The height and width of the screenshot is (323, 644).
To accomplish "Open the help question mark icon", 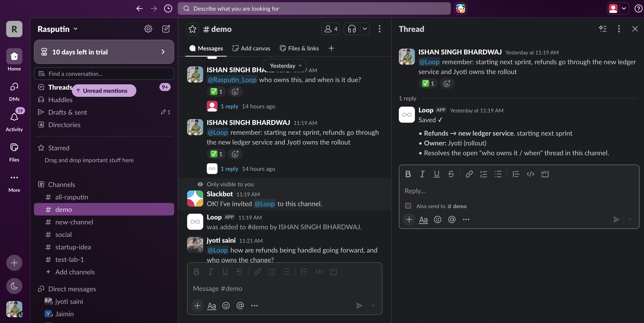I will tap(638, 8).
